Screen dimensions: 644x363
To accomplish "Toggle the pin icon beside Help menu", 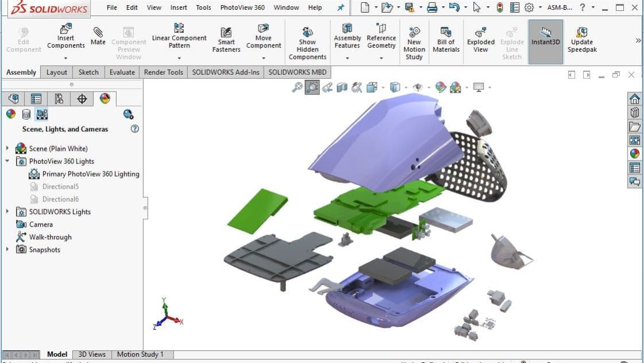I will pyautogui.click(x=340, y=7).
